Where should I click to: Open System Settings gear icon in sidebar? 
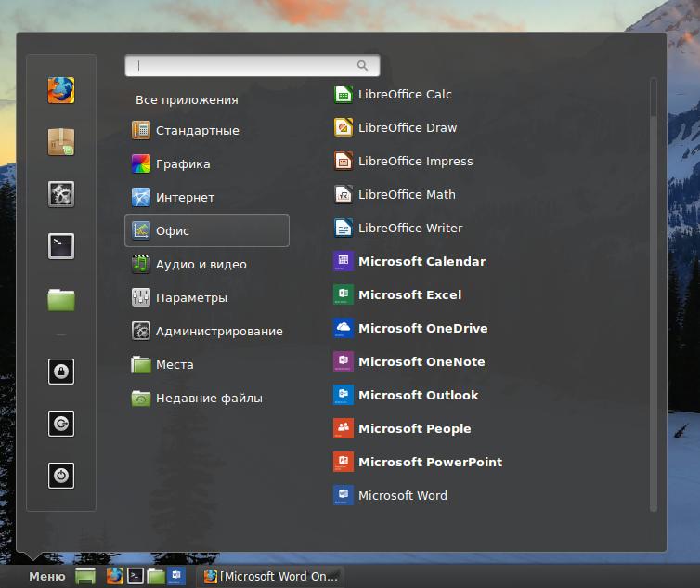(x=61, y=194)
